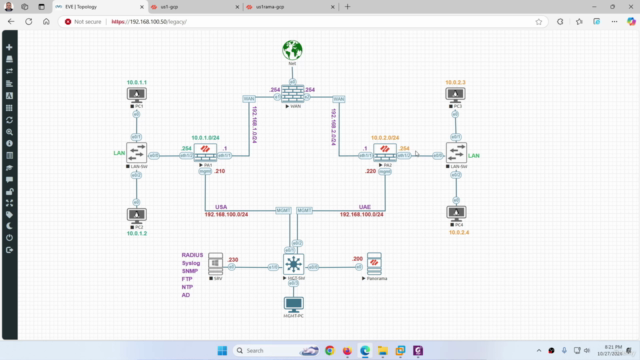
Task: Add this page to favorites star
Action: [x=539, y=22]
